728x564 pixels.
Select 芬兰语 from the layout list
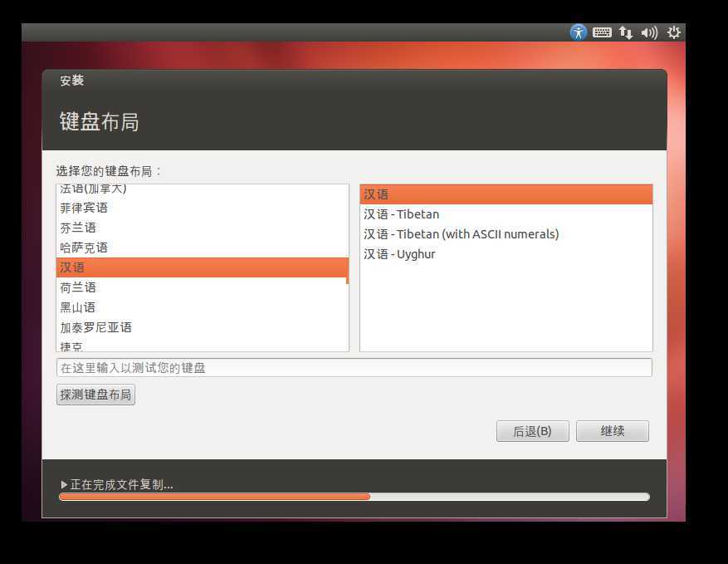125,227
